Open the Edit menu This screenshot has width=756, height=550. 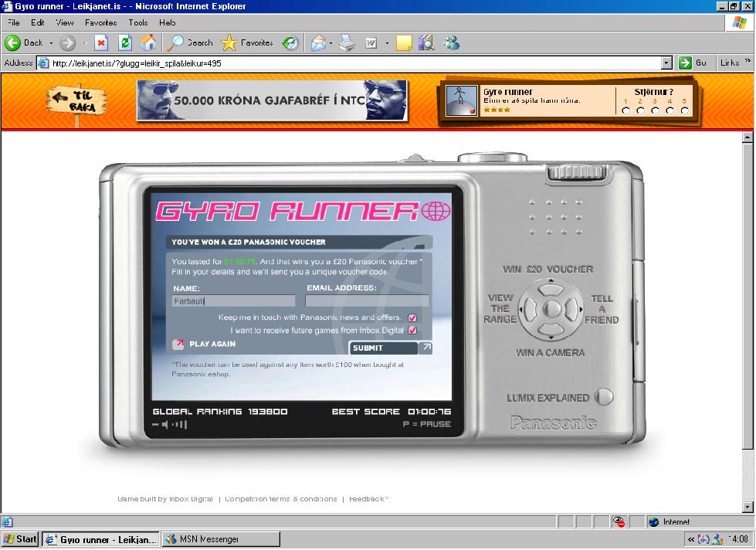(x=38, y=22)
